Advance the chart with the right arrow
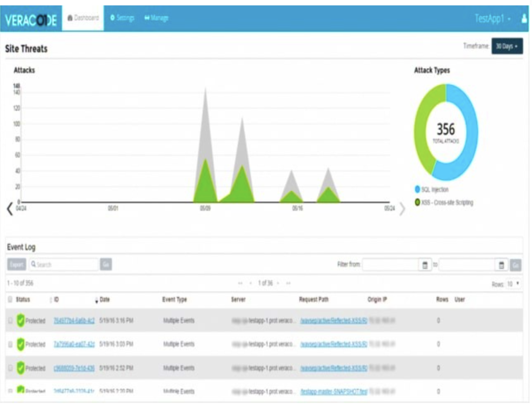 coord(401,209)
